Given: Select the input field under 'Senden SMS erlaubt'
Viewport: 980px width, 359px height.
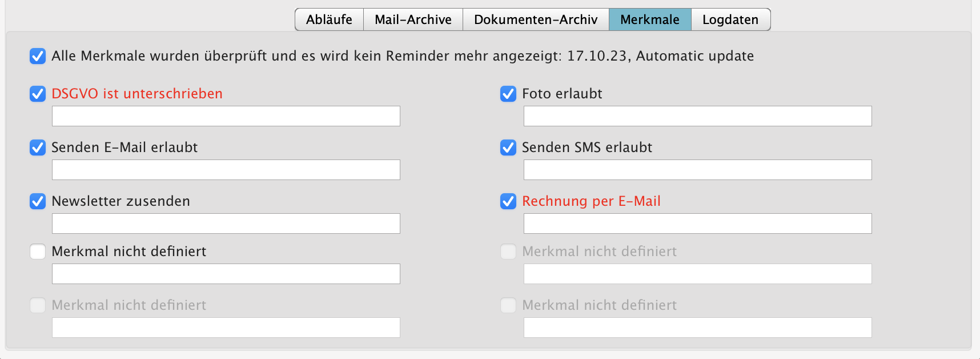Looking at the screenshot, I should tap(697, 170).
